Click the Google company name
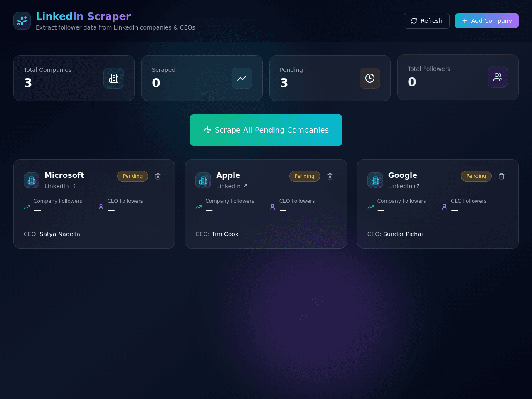Image resolution: width=532 pixels, height=399 pixels. pos(403,175)
